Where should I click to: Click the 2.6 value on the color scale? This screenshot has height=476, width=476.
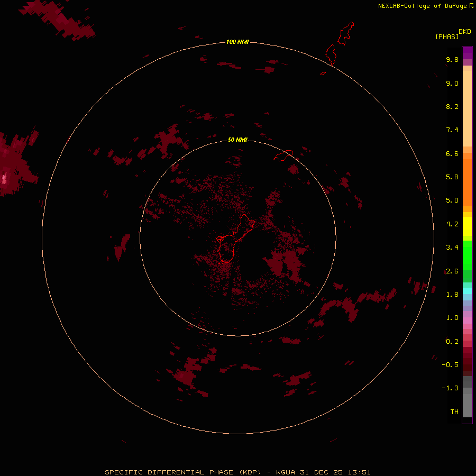tap(452, 271)
